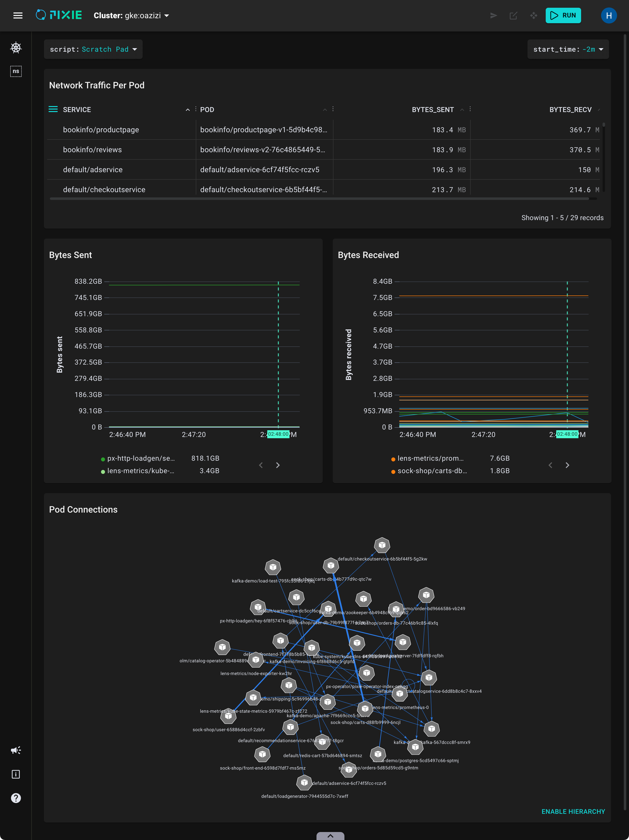Click the announcements megaphone icon

click(16, 750)
